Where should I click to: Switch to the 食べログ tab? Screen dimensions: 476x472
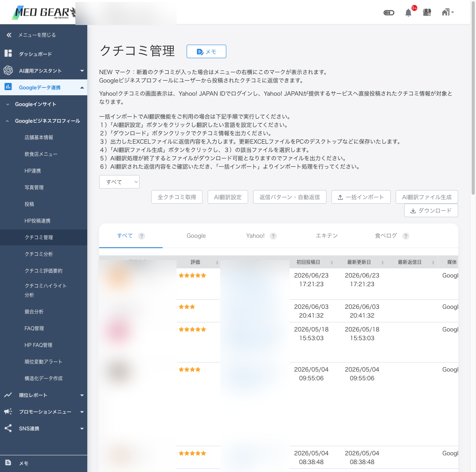click(386, 236)
